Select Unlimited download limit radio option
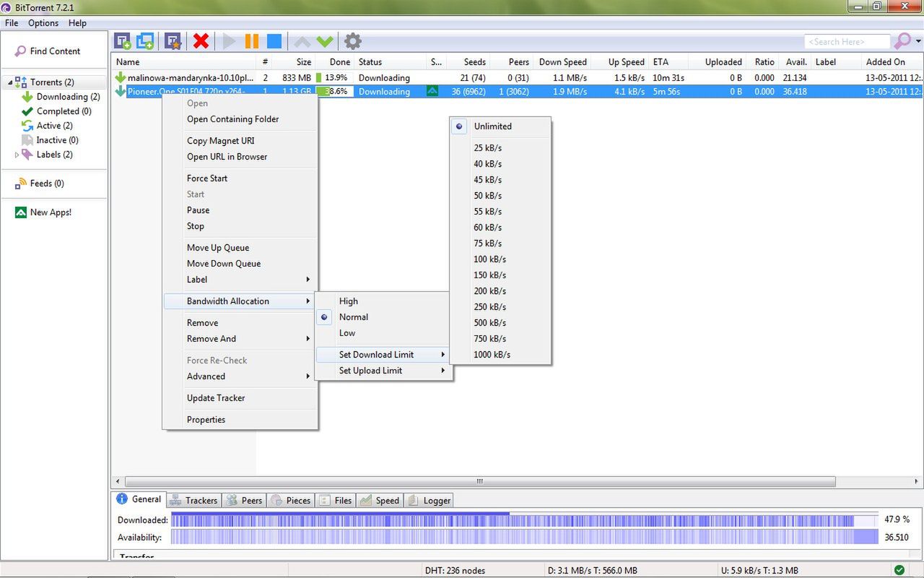The height and width of the screenshot is (578, 924). coord(500,126)
